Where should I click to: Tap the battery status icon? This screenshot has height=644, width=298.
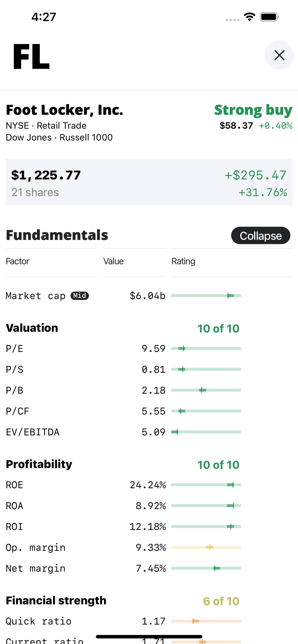coord(269,17)
